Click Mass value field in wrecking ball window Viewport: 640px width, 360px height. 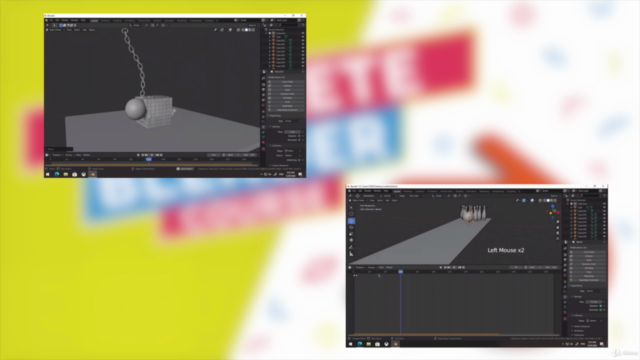coord(293,132)
